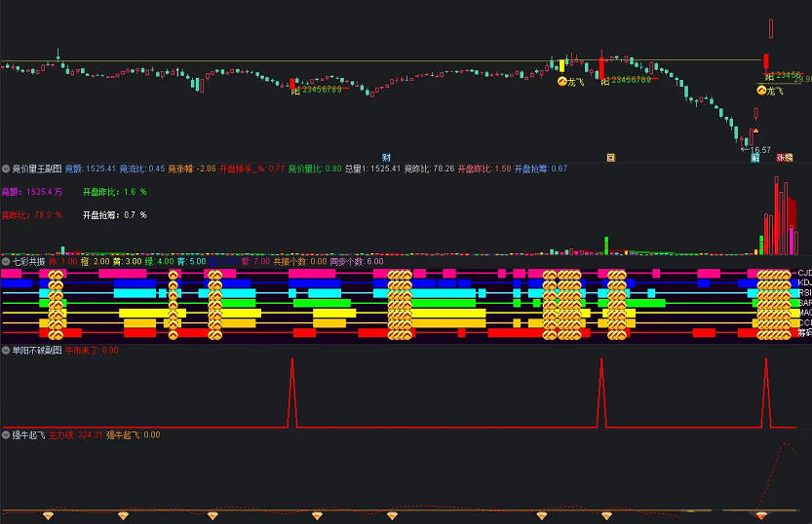Click the red 涨停 tag icon
The height and width of the screenshot is (524, 812).
(x=784, y=157)
